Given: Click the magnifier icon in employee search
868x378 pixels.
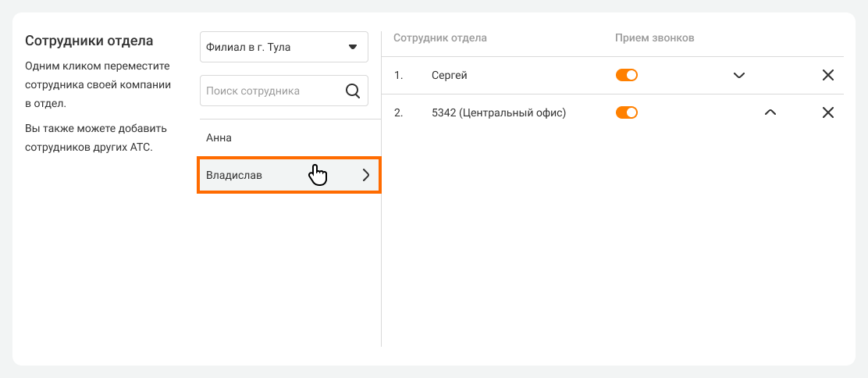Looking at the screenshot, I should (352, 91).
